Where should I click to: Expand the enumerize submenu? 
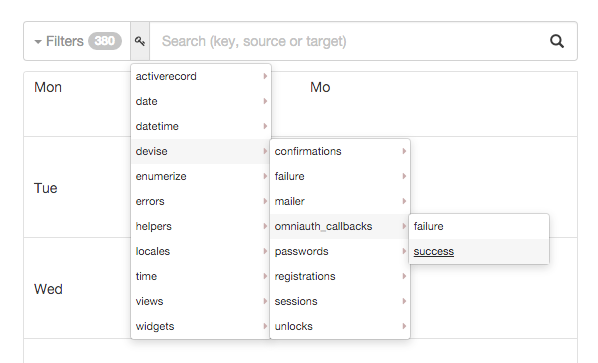201,176
